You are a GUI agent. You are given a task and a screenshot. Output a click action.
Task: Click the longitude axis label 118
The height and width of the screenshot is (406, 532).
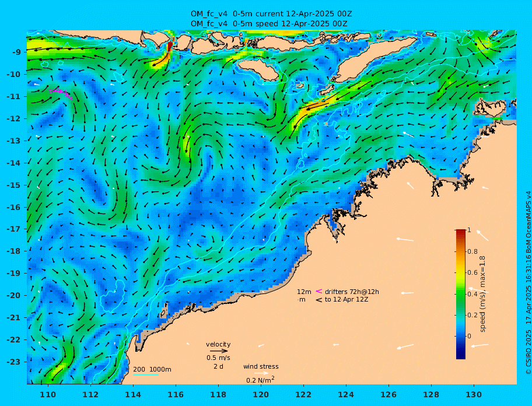[218, 395]
